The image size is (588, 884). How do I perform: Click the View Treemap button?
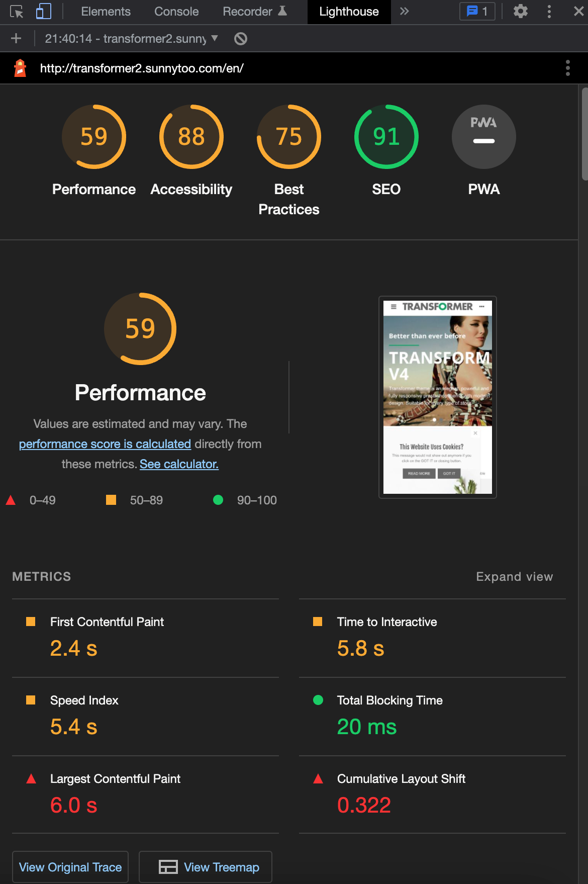(206, 867)
